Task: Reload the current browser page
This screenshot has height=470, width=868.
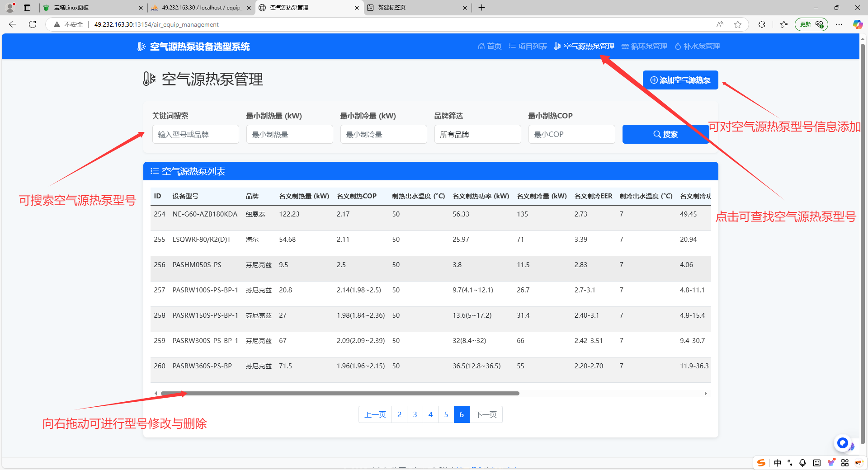Action: click(x=33, y=24)
